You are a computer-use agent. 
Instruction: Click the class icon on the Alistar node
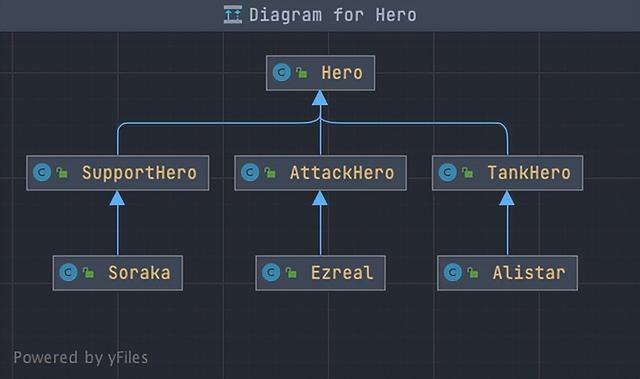[453, 273]
